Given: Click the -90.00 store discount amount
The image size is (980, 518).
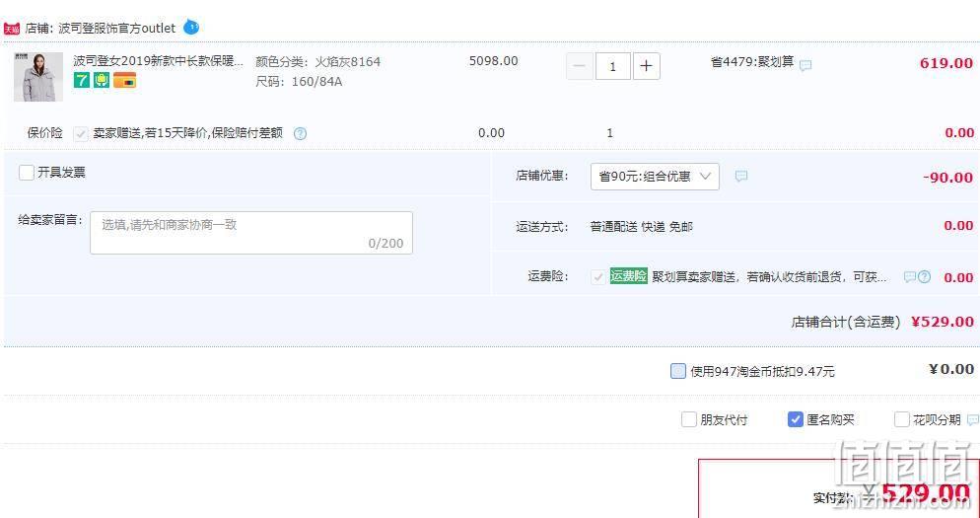Looking at the screenshot, I should click(x=947, y=178).
